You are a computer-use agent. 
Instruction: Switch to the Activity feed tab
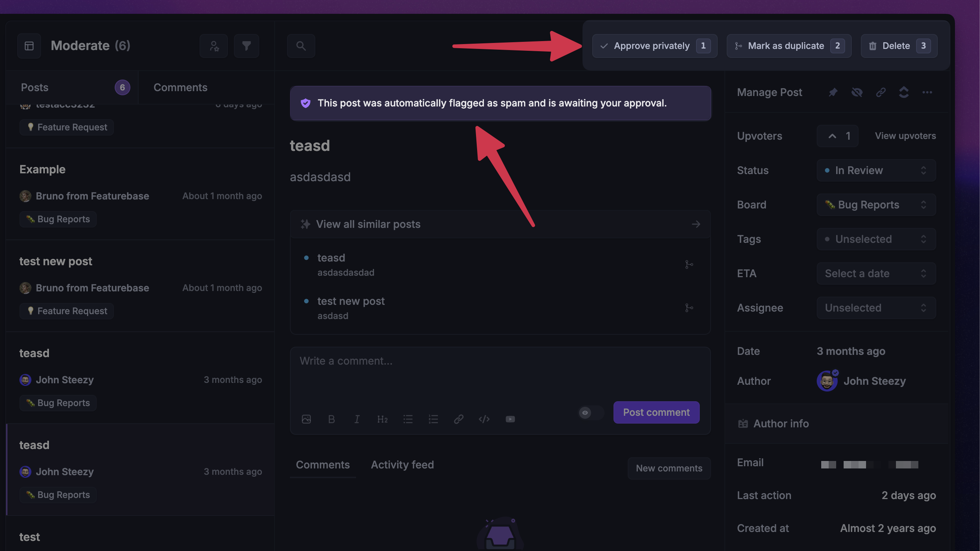click(402, 465)
